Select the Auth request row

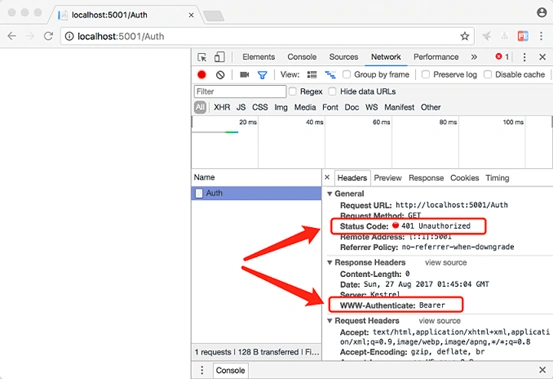[256, 193]
